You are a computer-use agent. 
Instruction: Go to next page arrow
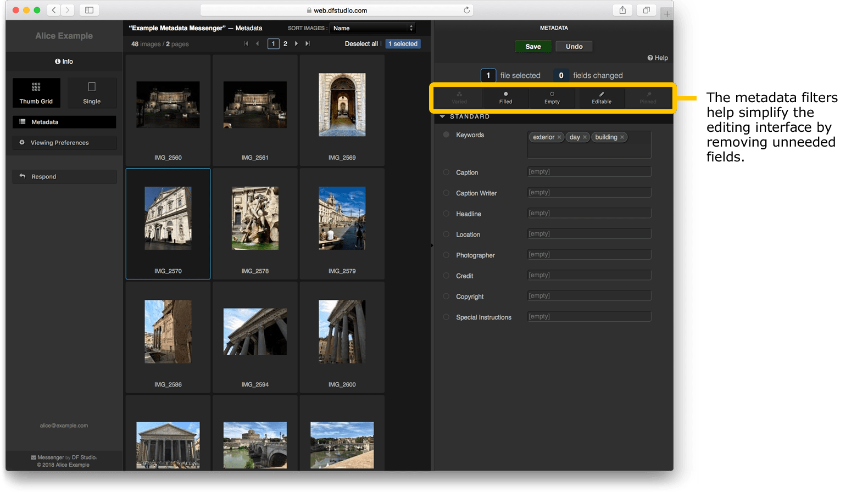[297, 44]
